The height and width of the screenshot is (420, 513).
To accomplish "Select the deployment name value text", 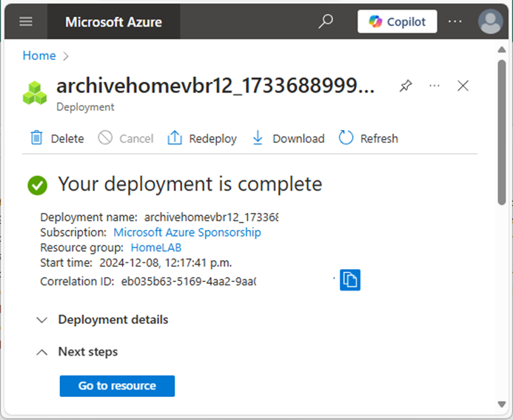I will coord(212,217).
